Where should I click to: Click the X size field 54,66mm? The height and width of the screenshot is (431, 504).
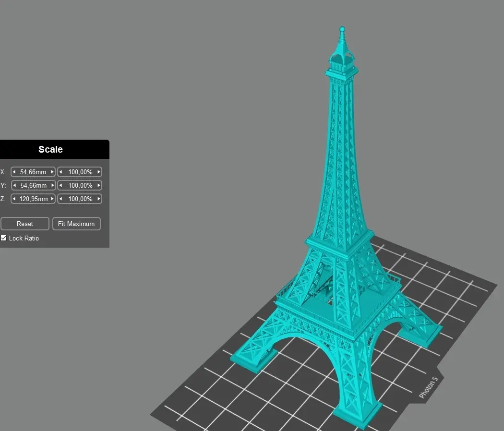[33, 172]
